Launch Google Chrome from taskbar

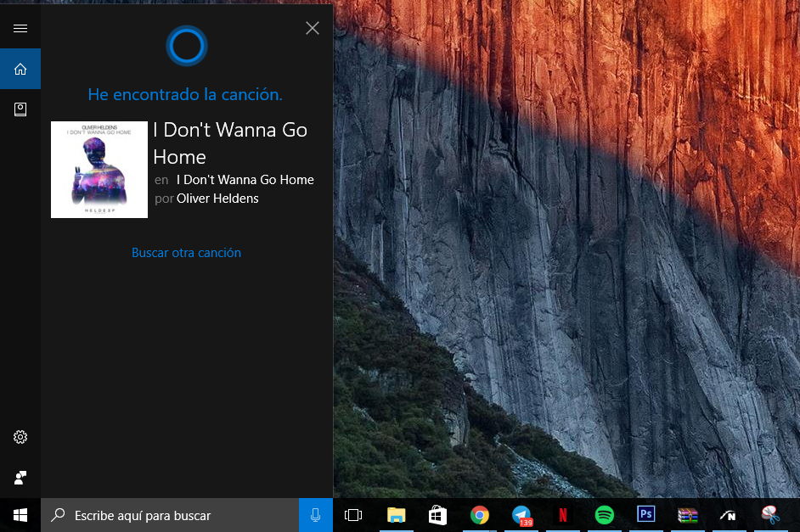coord(480,515)
